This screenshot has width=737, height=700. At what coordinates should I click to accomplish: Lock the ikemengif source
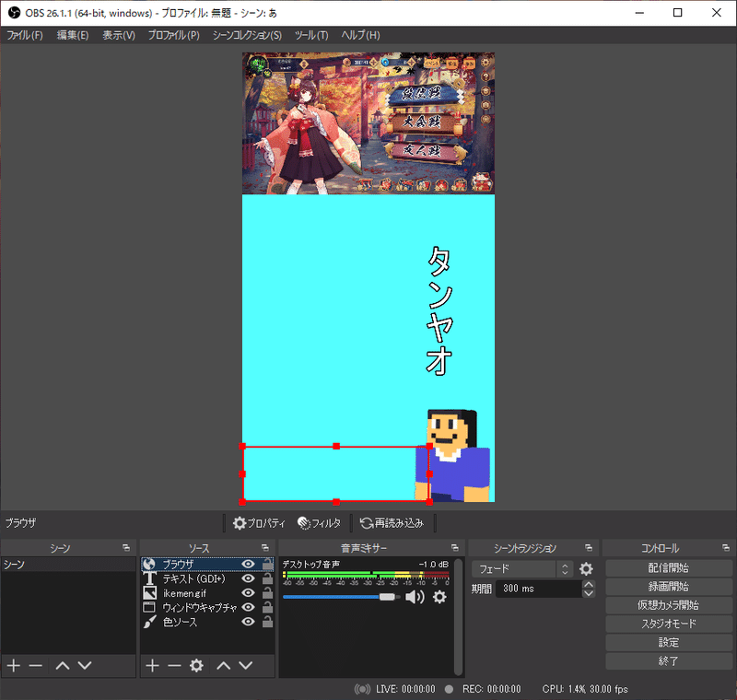(x=267, y=593)
